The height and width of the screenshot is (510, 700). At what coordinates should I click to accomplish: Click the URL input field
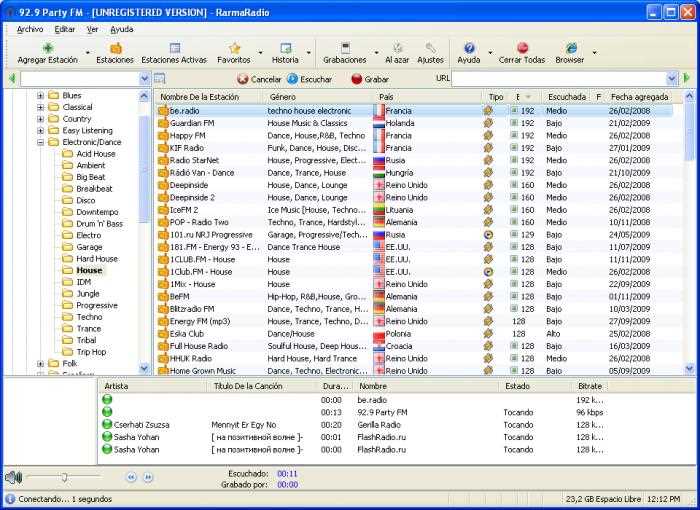[559, 79]
